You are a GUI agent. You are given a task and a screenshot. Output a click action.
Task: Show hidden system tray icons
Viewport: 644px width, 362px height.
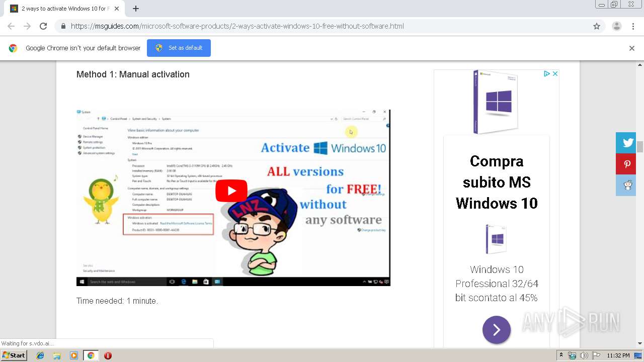click(x=561, y=355)
